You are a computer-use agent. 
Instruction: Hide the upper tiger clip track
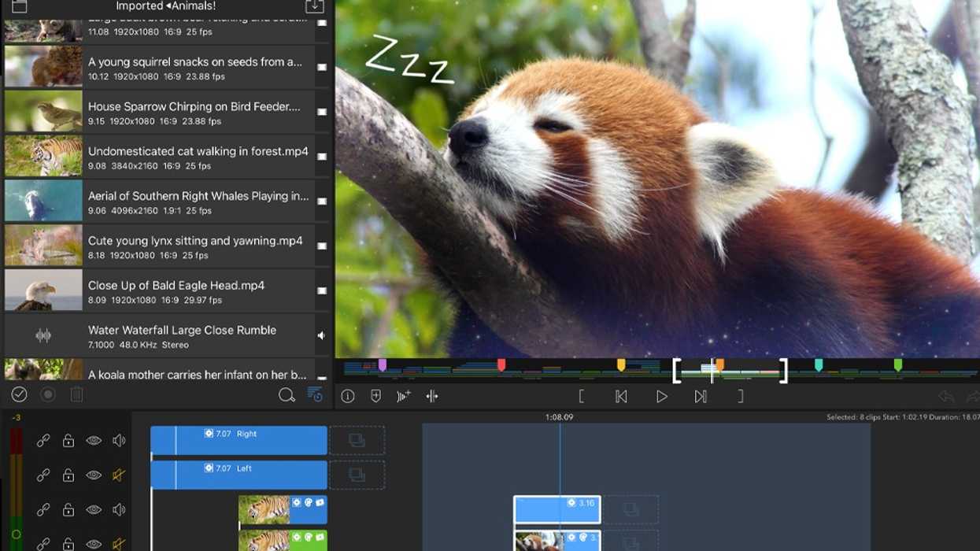(94, 510)
